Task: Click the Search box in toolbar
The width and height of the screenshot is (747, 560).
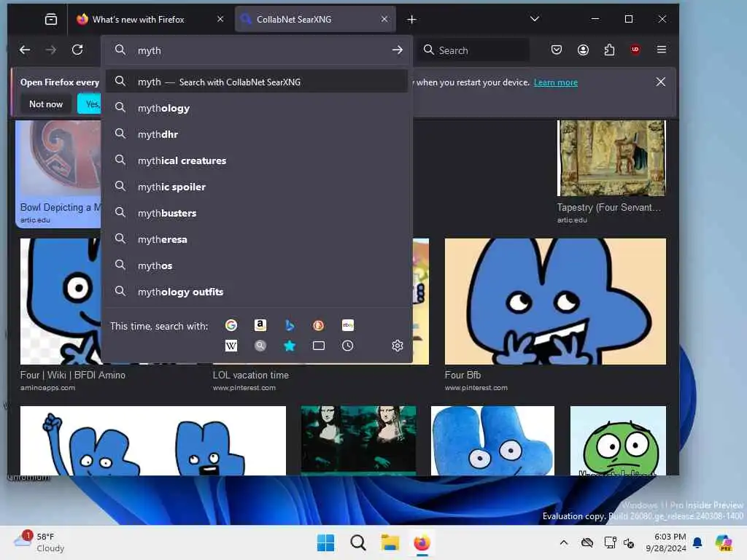Action: 474,50
